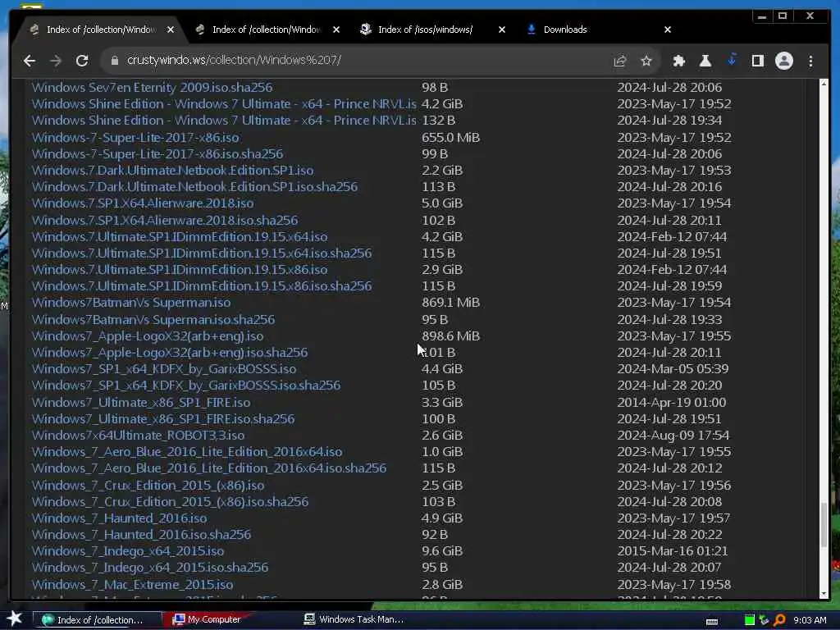840x630 pixels.
Task: Open Windows7_SP1_x64_KDFX_by_GarixBOSSS.iso link
Action: point(164,369)
